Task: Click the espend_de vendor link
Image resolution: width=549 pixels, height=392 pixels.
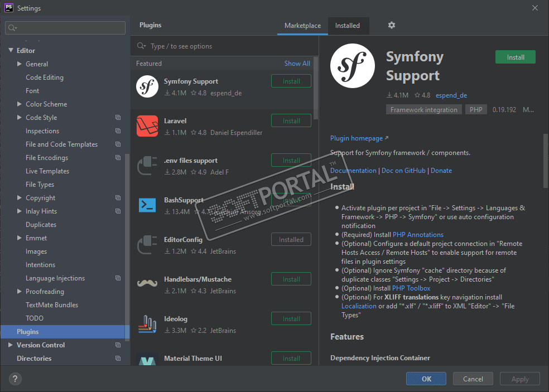Action: pyautogui.click(x=451, y=95)
